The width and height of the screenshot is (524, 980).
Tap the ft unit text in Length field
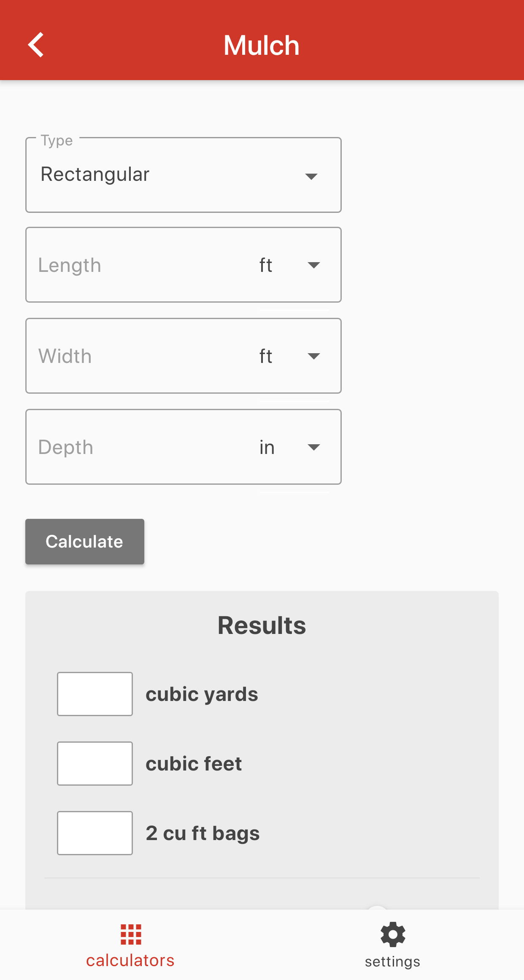266,265
